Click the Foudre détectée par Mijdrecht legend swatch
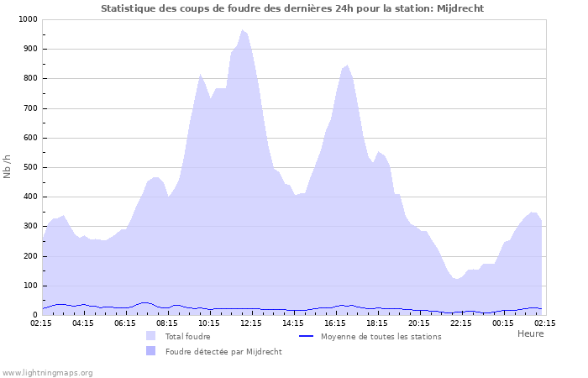The height and width of the screenshot is (378, 588). (151, 351)
